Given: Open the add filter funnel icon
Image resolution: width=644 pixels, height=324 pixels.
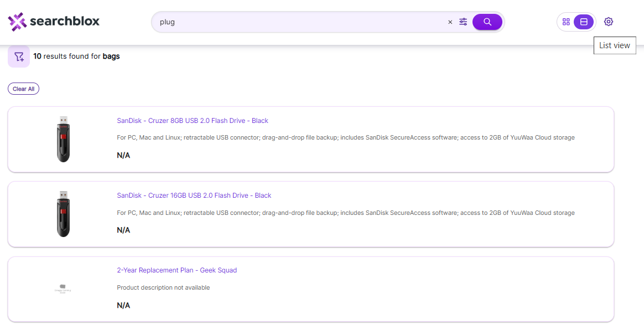Looking at the screenshot, I should click(x=19, y=56).
